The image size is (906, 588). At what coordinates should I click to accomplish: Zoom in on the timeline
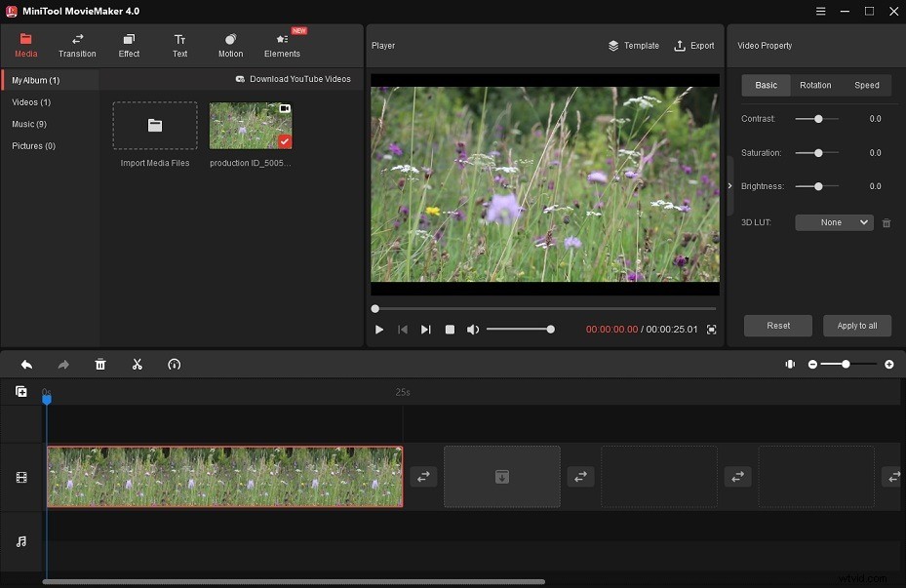(888, 364)
